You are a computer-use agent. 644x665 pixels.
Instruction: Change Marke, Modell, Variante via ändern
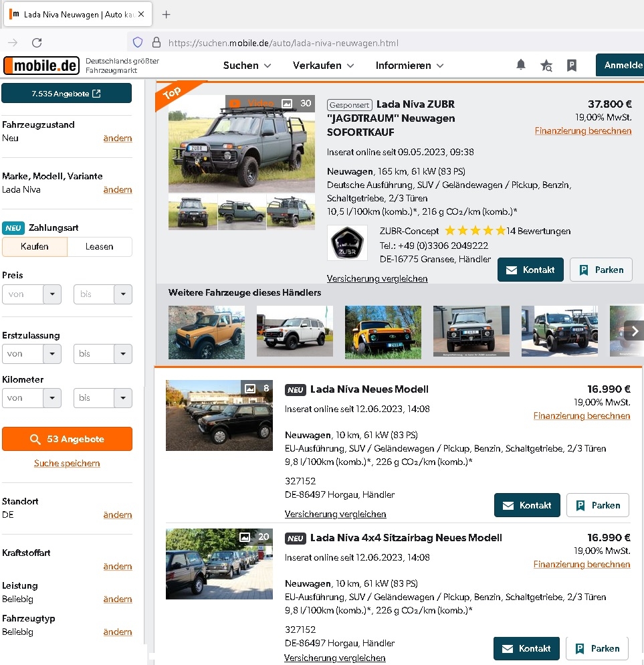tap(118, 189)
